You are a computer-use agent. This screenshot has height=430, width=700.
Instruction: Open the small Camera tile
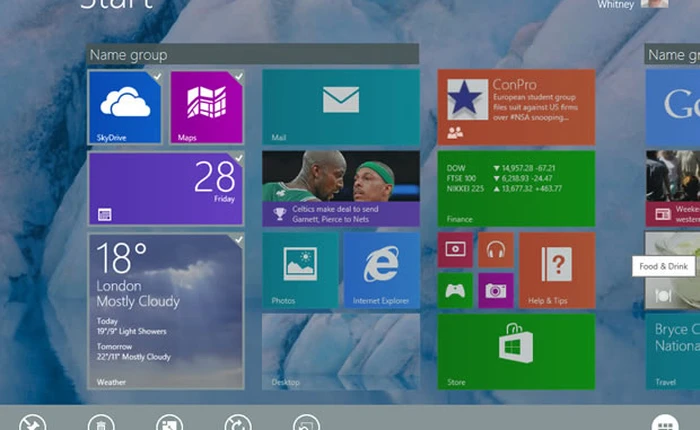coord(496,291)
